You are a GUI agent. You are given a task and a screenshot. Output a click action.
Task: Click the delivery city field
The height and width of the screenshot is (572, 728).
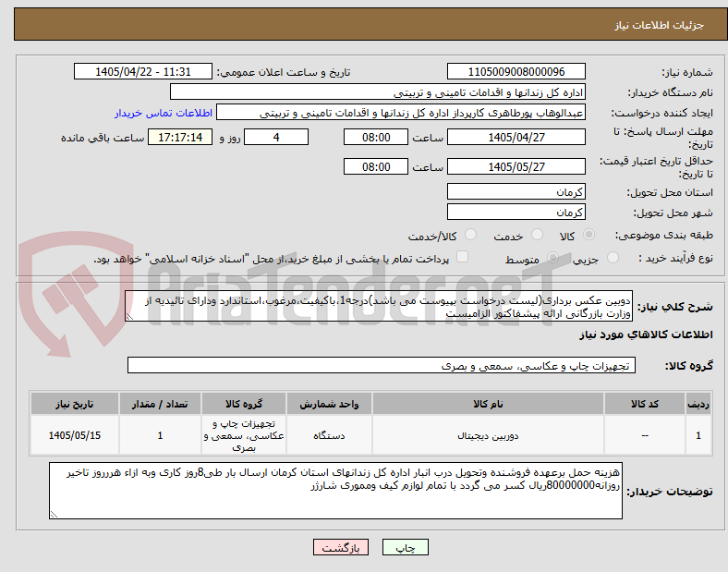pyautogui.click(x=516, y=213)
